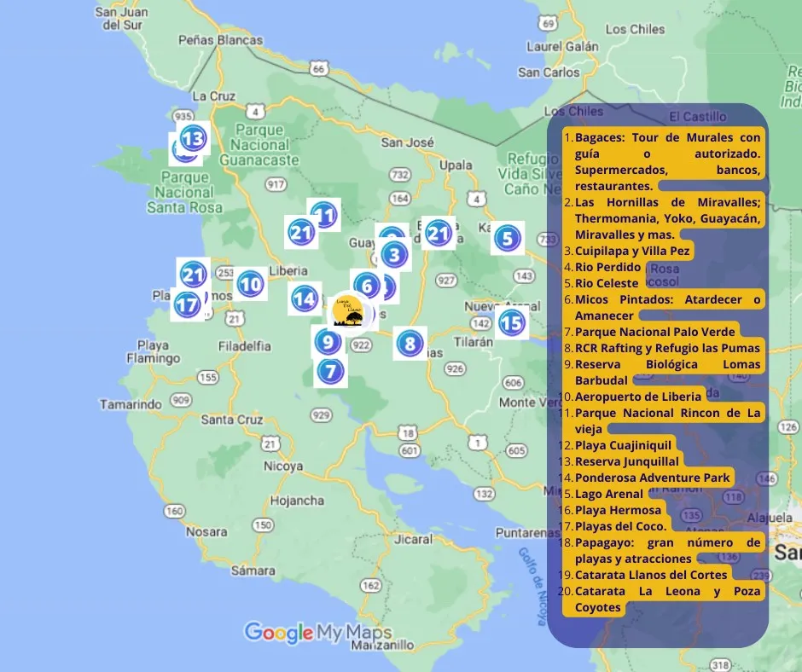This screenshot has height=672, width=802.
Task: Open the 21 marker beside marker 11
Action: click(x=301, y=233)
